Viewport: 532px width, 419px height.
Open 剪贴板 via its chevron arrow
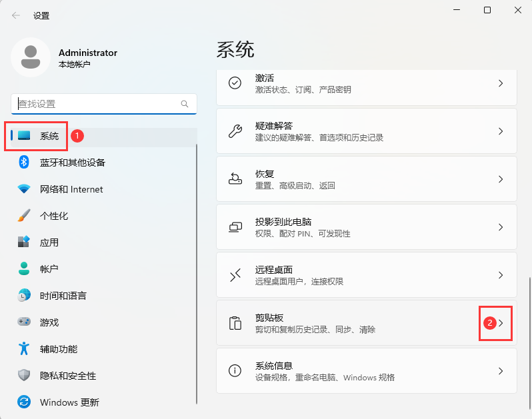click(x=501, y=323)
